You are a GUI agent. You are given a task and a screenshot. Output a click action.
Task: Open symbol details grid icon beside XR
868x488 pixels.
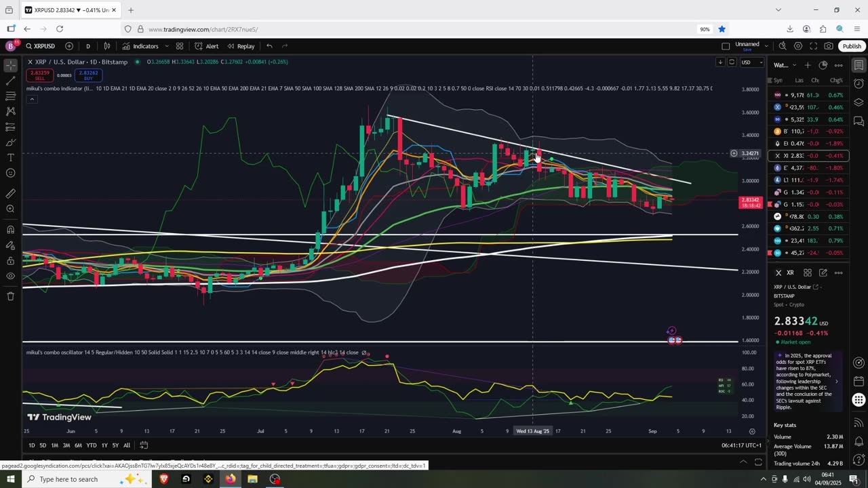[x=808, y=272]
